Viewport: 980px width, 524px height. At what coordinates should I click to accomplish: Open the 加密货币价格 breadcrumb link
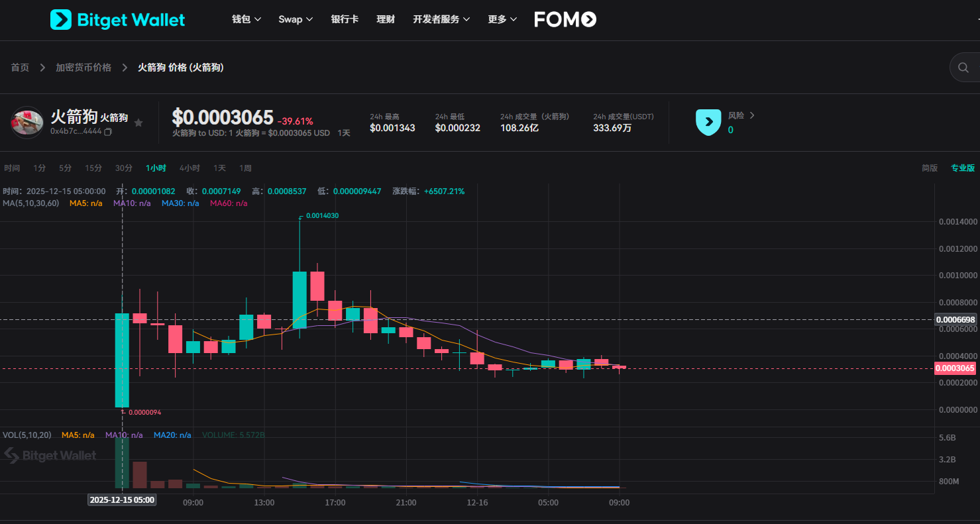tap(83, 67)
